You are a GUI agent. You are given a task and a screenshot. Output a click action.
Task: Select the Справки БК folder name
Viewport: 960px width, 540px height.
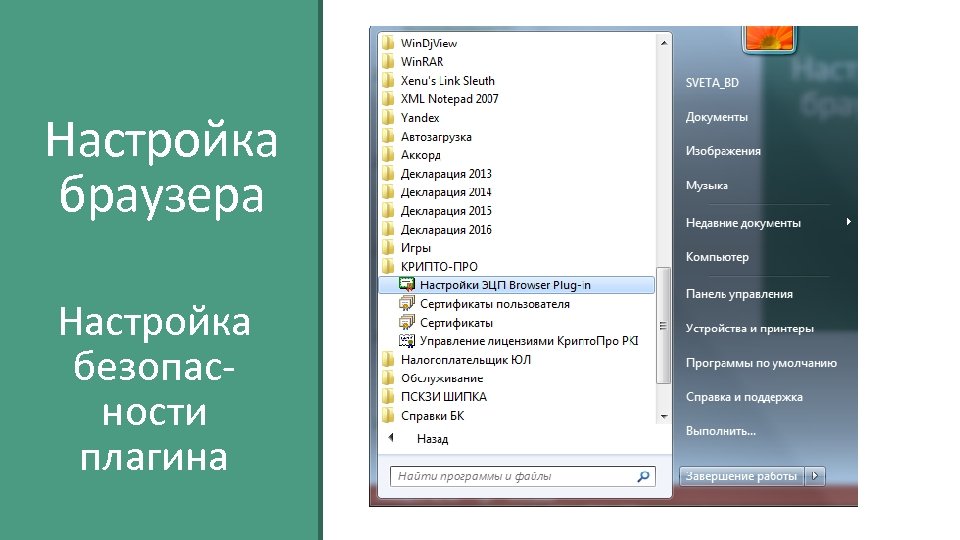point(432,416)
